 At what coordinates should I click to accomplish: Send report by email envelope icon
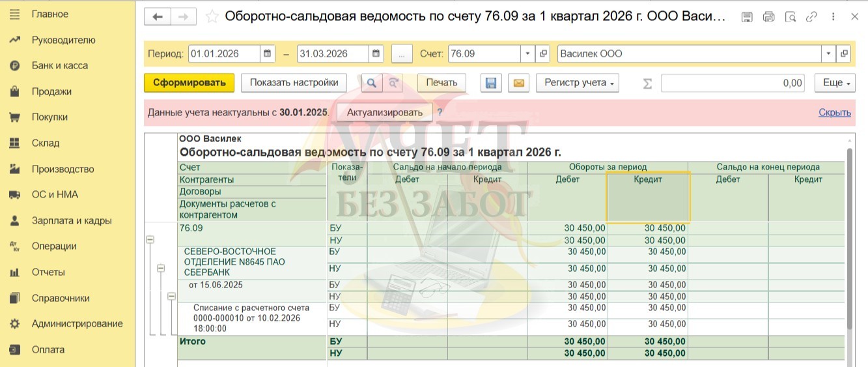coord(518,83)
